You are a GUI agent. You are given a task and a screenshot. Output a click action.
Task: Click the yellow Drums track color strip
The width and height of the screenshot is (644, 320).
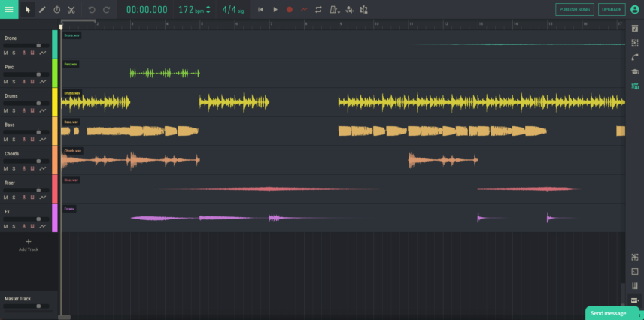tap(55, 102)
